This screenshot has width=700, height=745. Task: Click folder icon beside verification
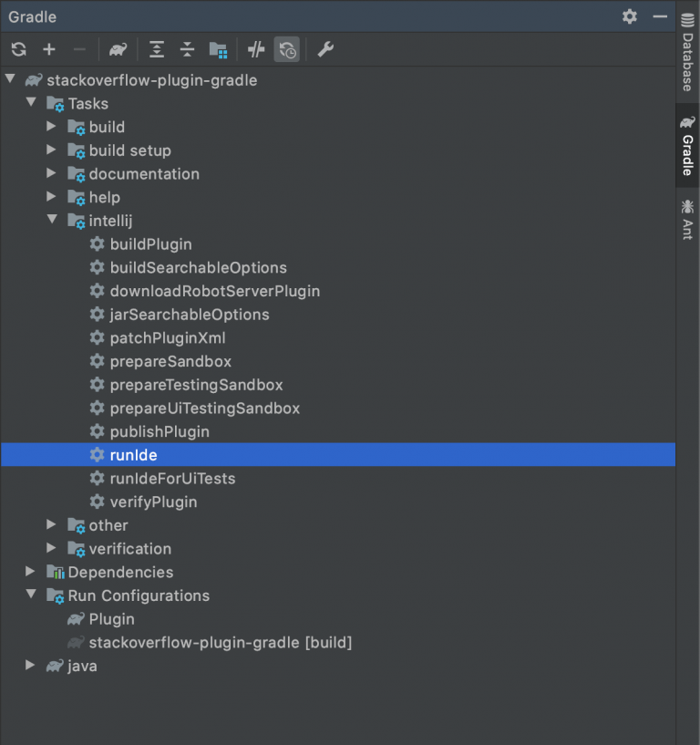[76, 549]
